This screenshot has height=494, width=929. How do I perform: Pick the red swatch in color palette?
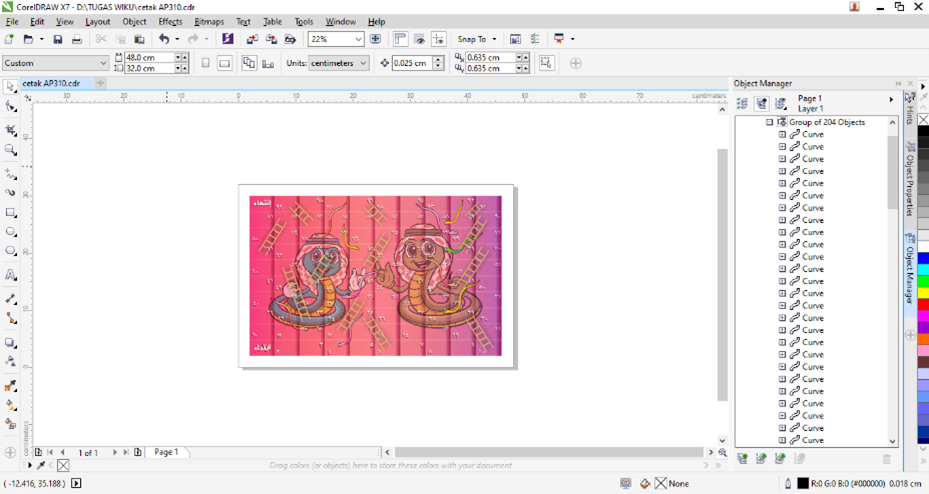923,304
